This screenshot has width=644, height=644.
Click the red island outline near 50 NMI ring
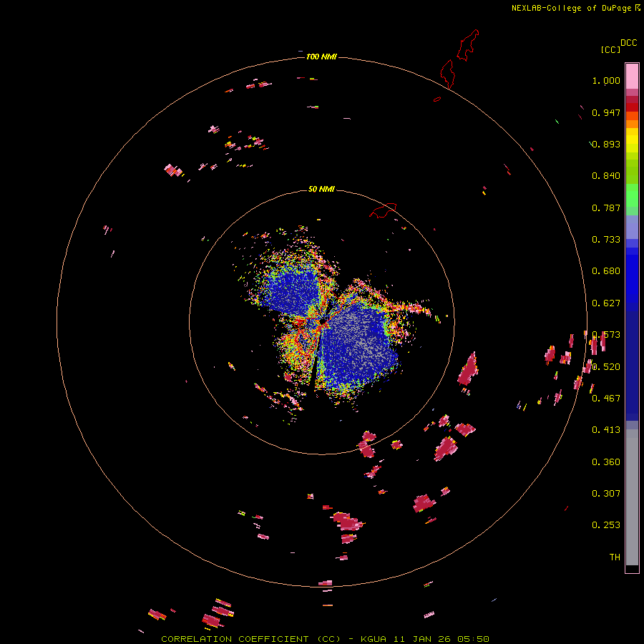(x=383, y=210)
